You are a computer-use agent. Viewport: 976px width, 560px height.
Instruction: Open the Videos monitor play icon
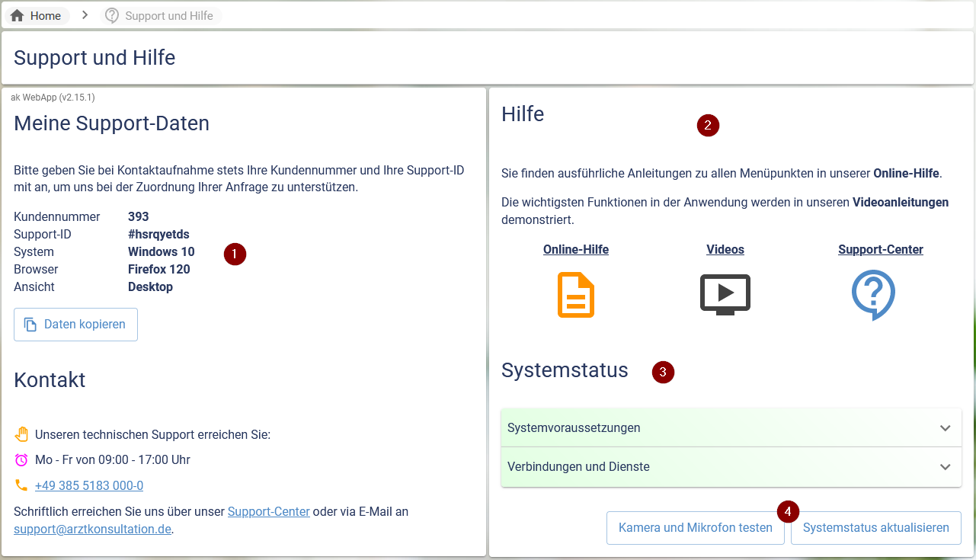[725, 294]
